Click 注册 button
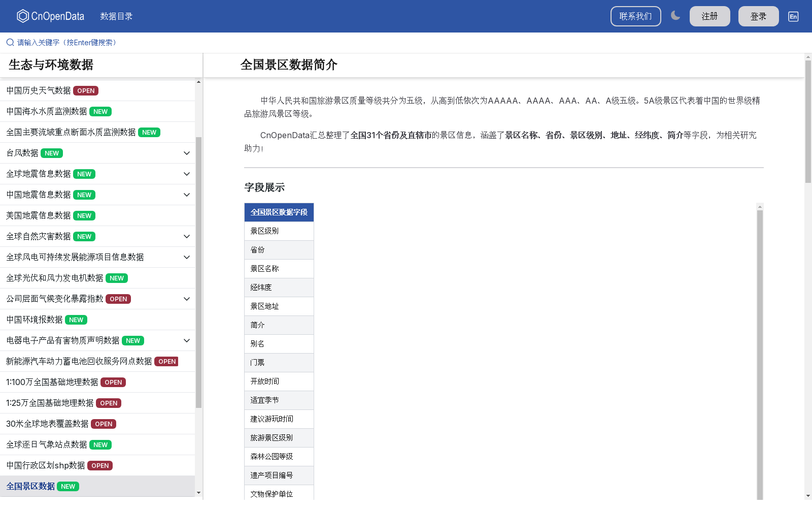The width and height of the screenshot is (812, 508). coord(709,16)
